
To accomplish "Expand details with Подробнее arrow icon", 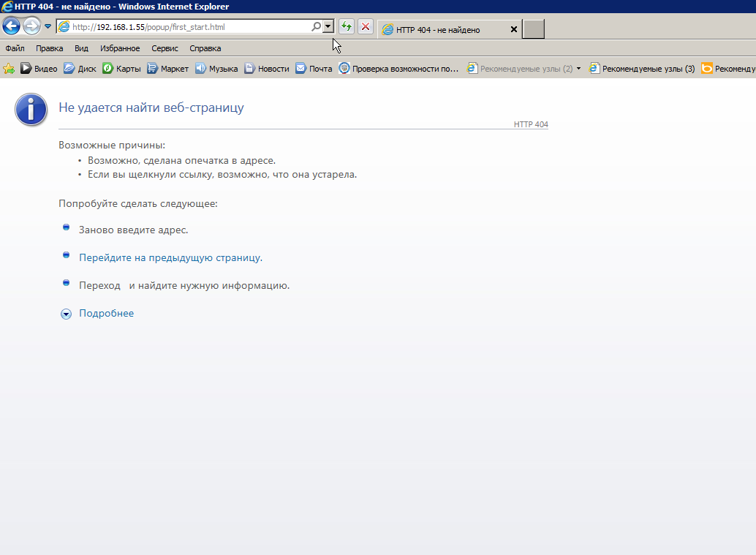I will click(66, 314).
